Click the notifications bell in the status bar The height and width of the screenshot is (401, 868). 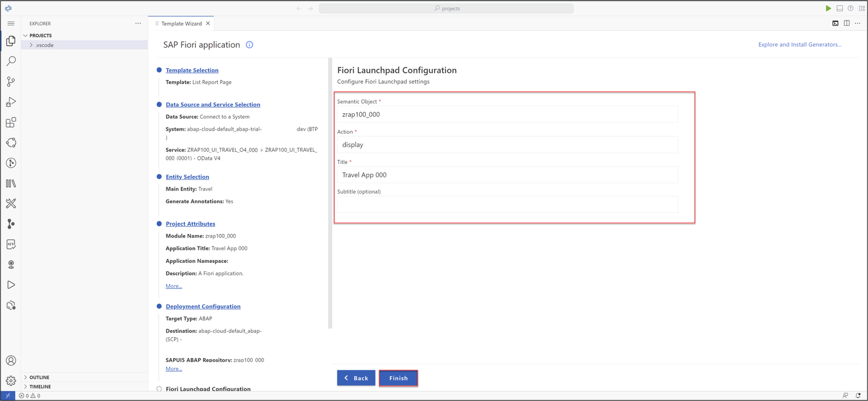858,396
